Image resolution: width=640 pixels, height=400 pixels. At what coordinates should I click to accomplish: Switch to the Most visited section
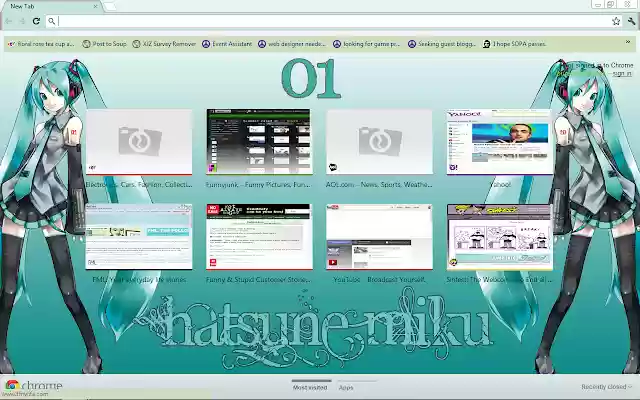point(310,387)
